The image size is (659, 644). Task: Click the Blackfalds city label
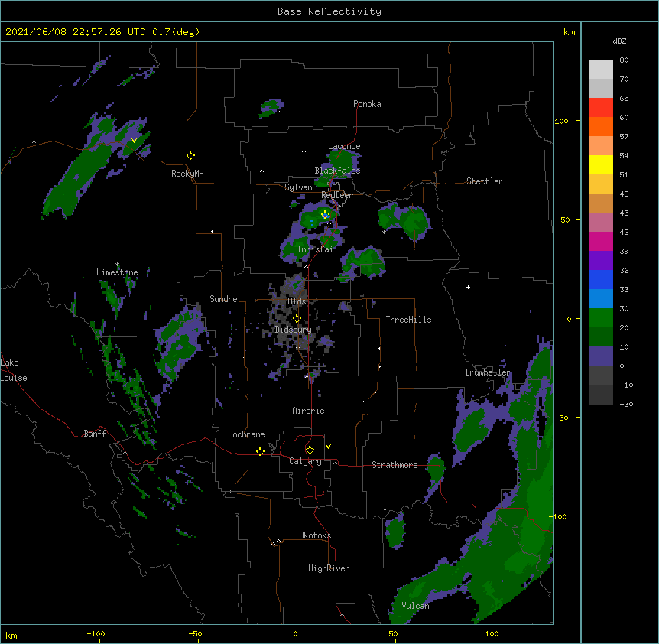coord(337,171)
